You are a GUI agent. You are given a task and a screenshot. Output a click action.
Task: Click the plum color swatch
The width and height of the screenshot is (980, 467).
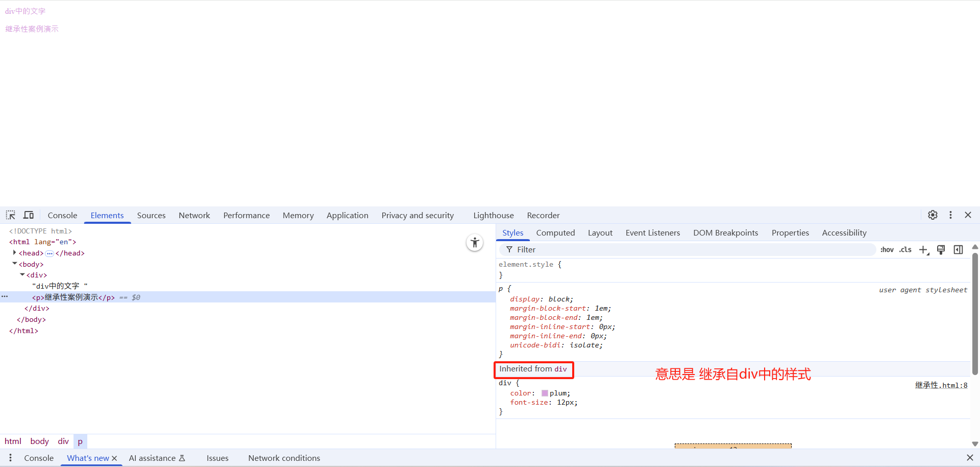point(545,393)
